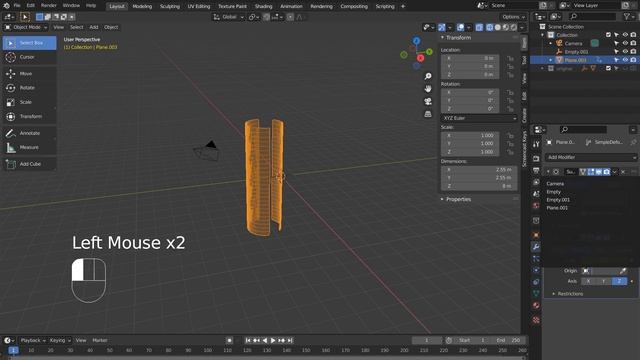Select the Measure tool
640x360 pixels.
click(29, 147)
